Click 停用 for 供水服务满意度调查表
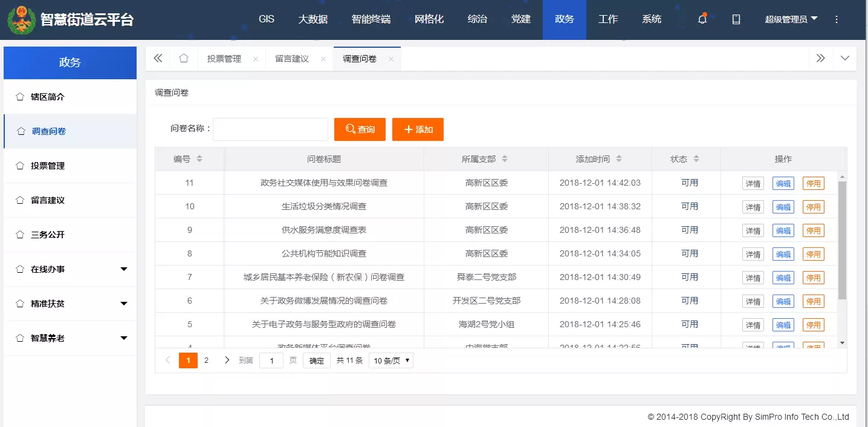 coord(814,230)
